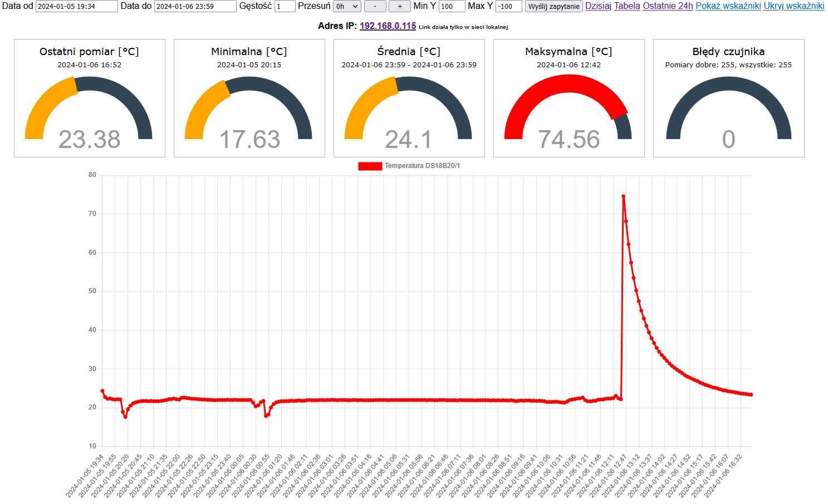Click 'Ukryj wskaźniki' link

(x=794, y=6)
